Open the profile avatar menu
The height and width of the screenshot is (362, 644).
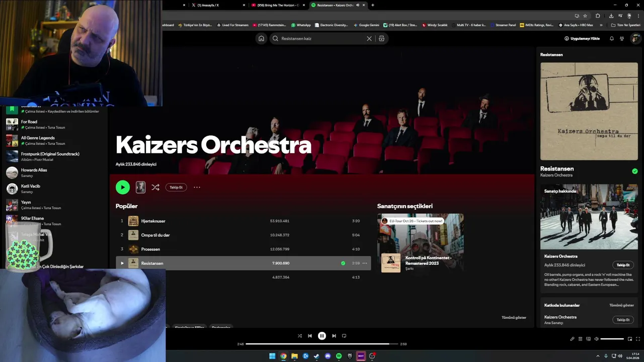635,38
